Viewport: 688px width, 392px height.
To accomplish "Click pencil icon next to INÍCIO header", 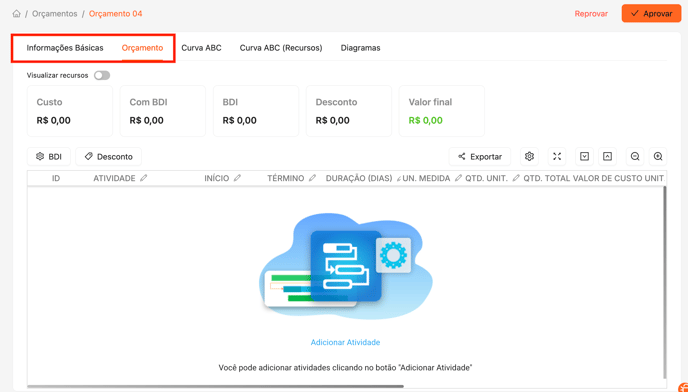I will 237,178.
